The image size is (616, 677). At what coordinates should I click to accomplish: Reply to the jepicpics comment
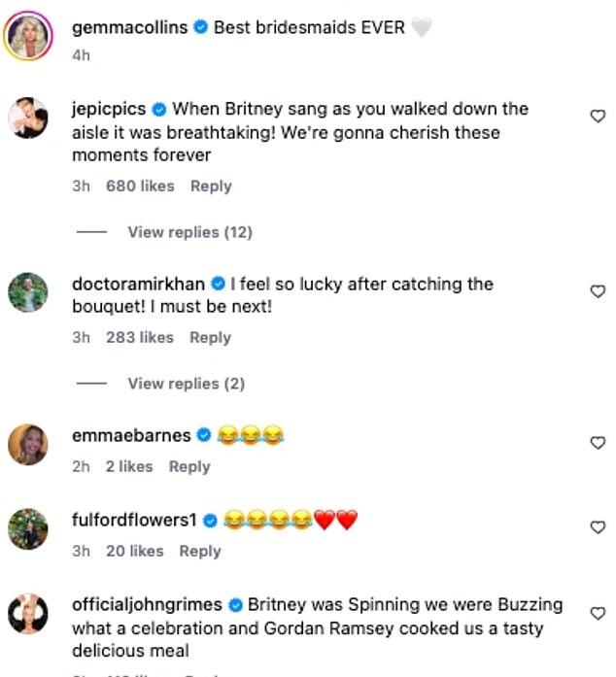coord(211,186)
